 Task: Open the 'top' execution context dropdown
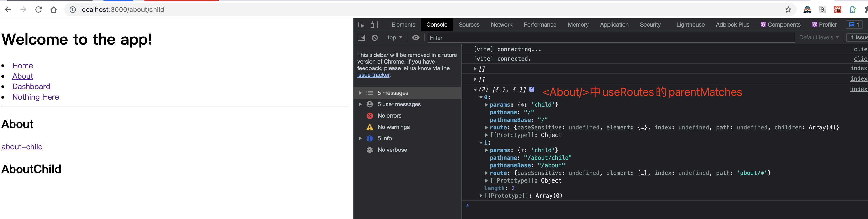pos(394,38)
